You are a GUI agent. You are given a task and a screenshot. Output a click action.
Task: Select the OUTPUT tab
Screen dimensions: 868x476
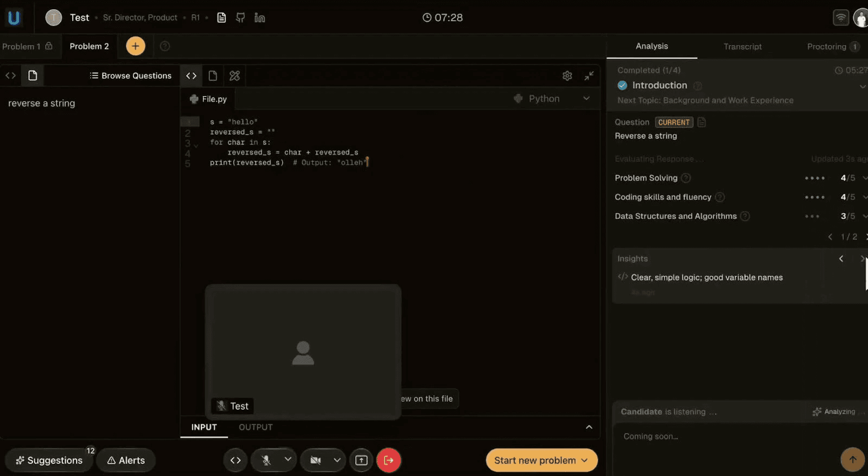[x=256, y=427]
